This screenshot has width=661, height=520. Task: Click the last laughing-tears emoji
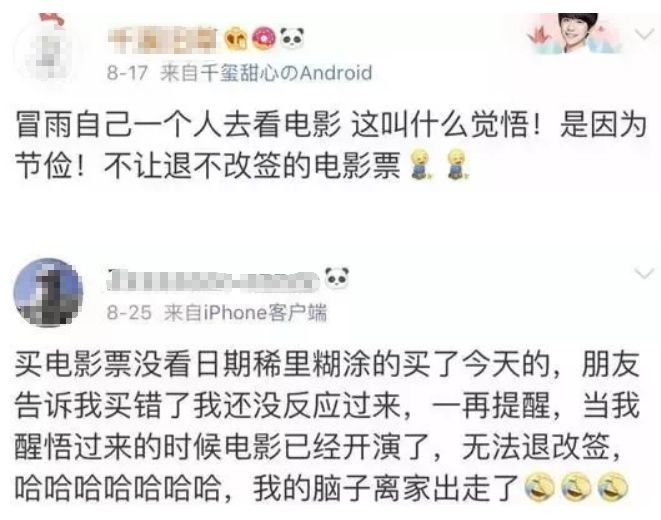613,488
